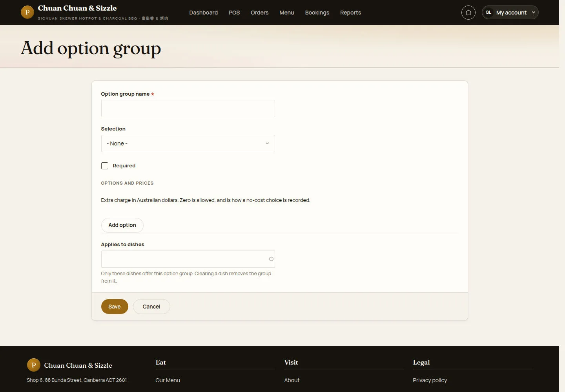This screenshot has width=565, height=392.
Task: Save the option group
Action: [115, 307]
